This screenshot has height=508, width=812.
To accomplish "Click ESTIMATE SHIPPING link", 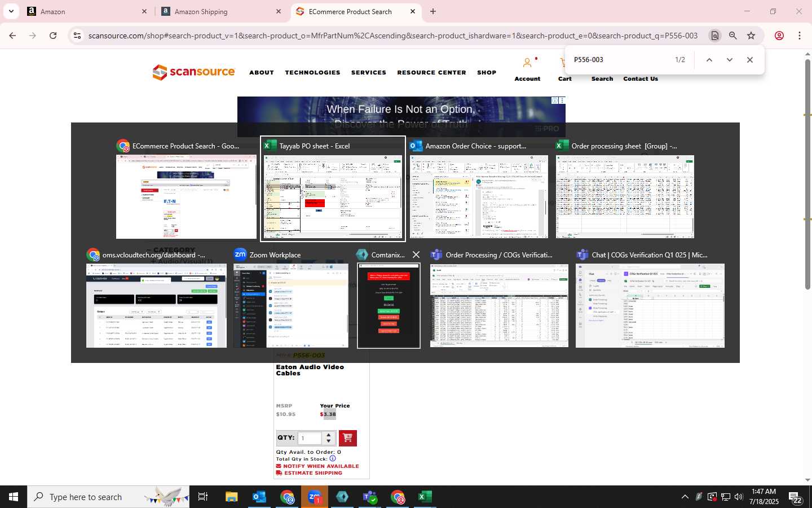I will [x=309, y=473].
